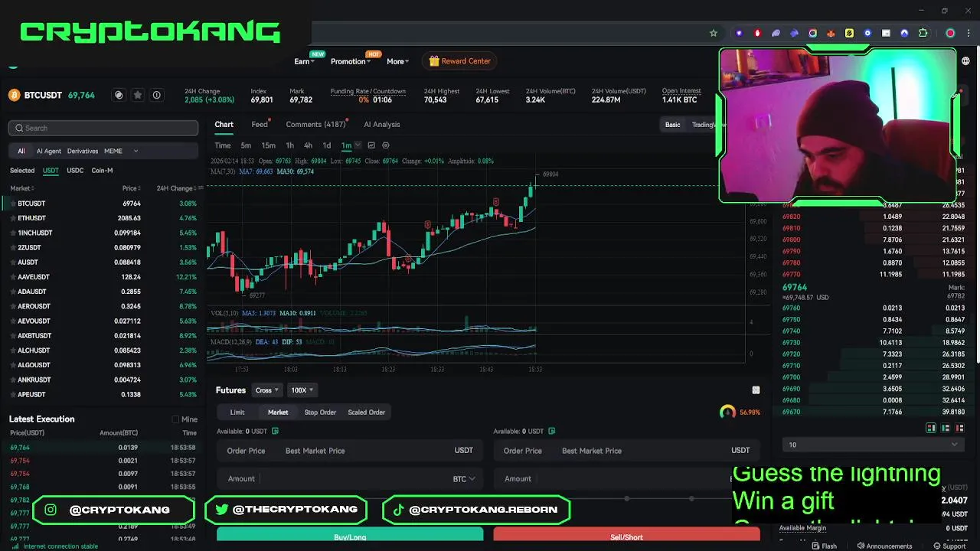Bookmark this page with the star icon
The image size is (980, 551).
click(x=714, y=33)
